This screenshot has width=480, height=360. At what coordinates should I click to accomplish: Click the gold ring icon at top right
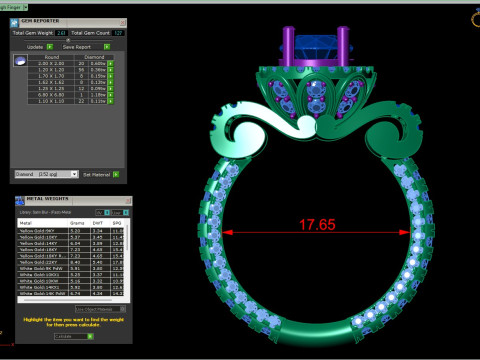tap(476, 19)
